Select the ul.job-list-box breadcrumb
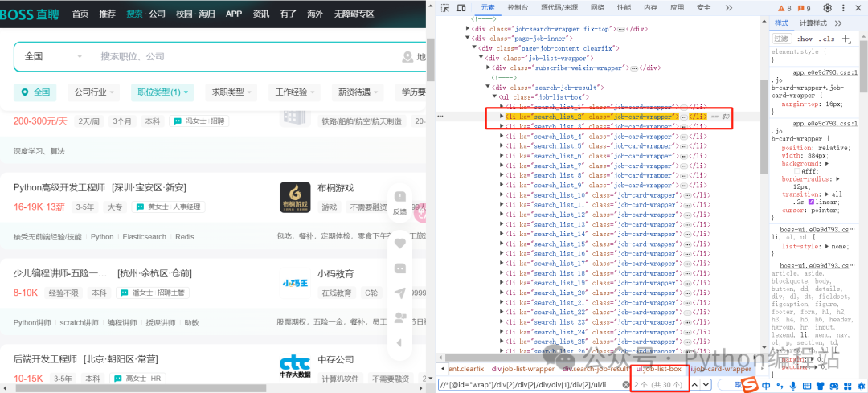Viewport: 868px width, 393px height. pyautogui.click(x=659, y=369)
